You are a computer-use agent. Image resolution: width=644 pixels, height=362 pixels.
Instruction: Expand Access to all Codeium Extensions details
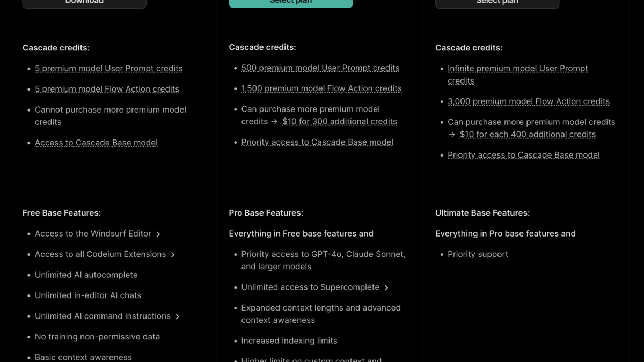tap(173, 254)
